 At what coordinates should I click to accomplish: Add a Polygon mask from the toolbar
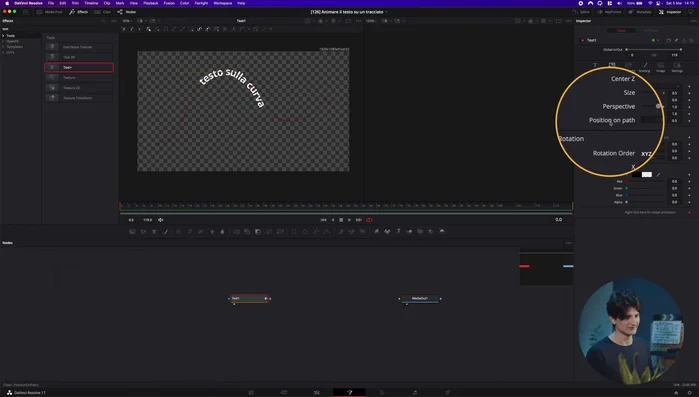pos(316,232)
